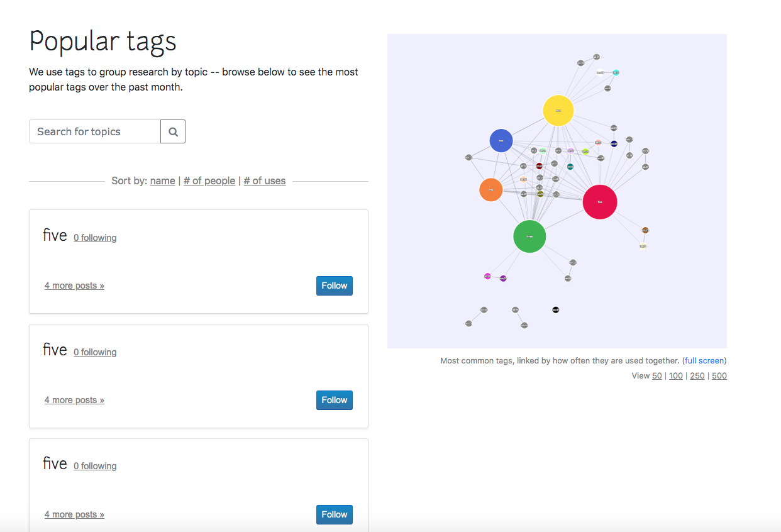Select the black node near the graph bottom
The height and width of the screenshot is (532, 781).
[556, 309]
